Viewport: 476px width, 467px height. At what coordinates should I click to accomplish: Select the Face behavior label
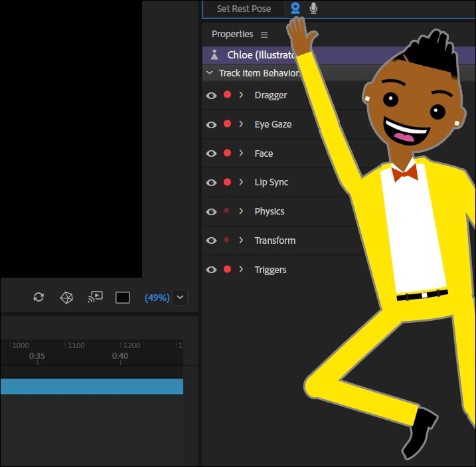(x=264, y=153)
